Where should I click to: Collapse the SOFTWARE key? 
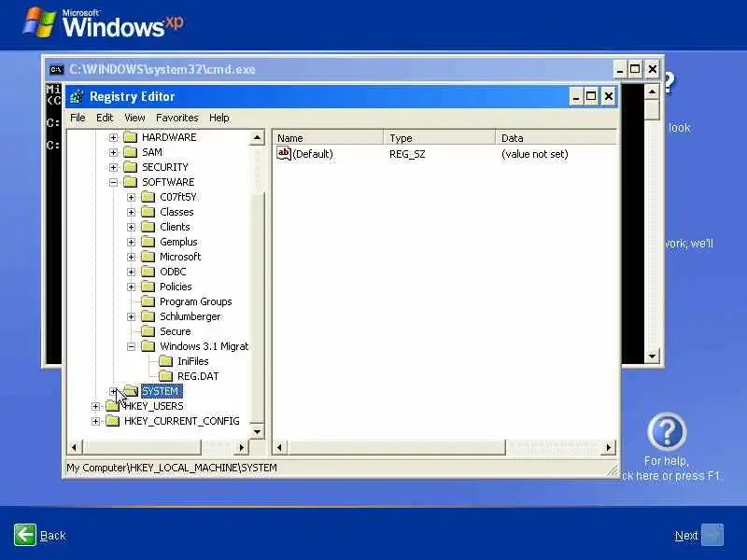click(x=113, y=182)
